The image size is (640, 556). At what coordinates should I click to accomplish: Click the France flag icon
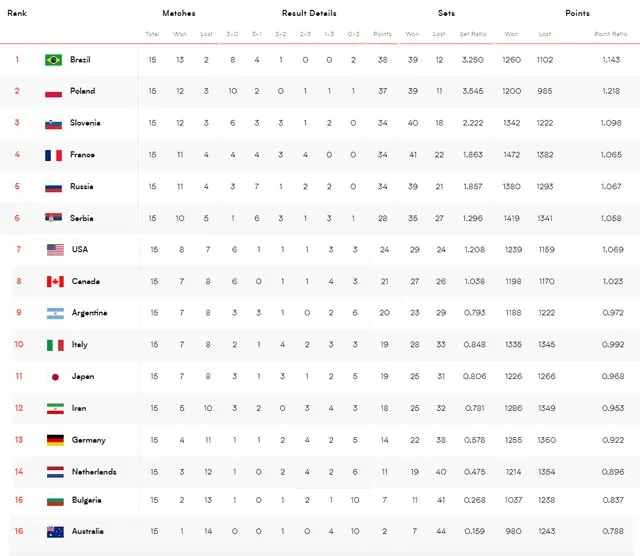pyautogui.click(x=54, y=156)
